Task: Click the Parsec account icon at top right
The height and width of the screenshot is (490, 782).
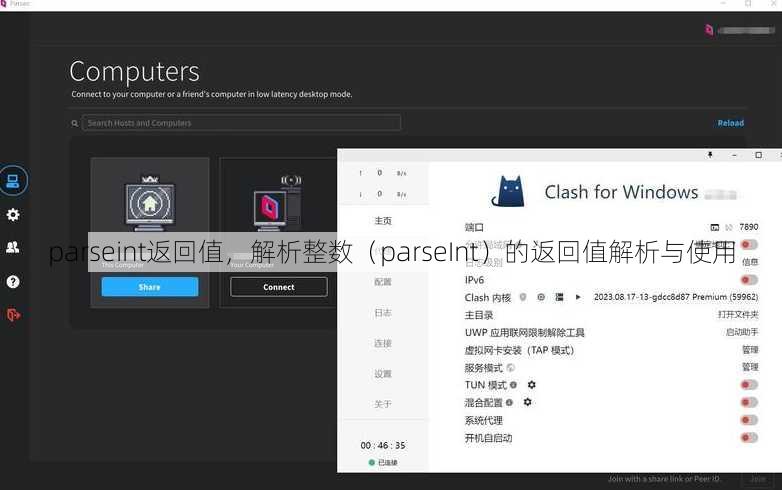Action: coord(709,30)
